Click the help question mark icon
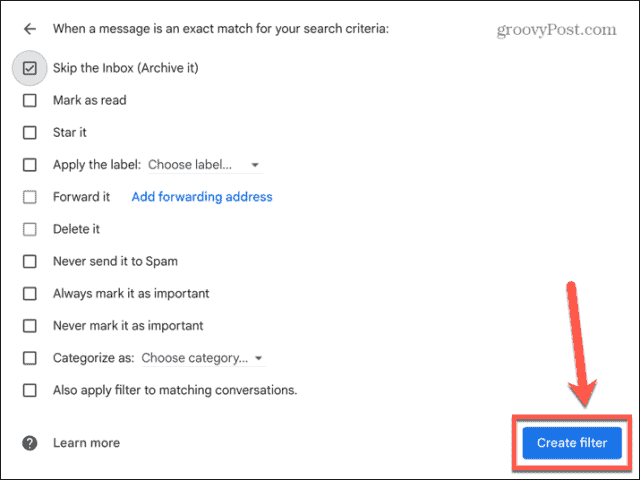 tap(30, 443)
